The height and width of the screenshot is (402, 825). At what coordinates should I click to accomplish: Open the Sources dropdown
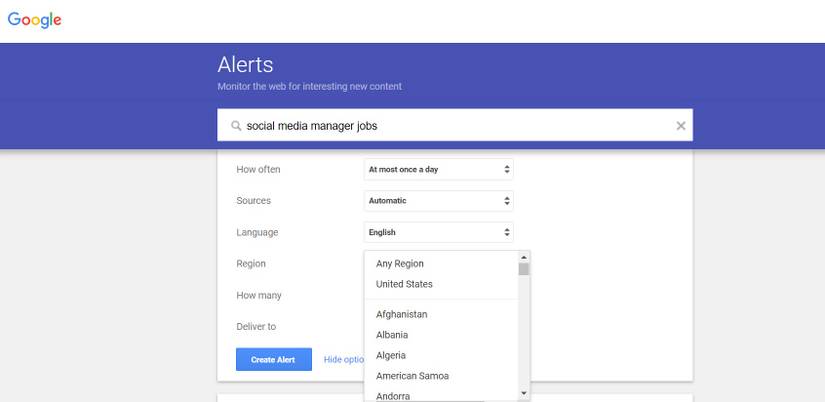[x=438, y=200]
